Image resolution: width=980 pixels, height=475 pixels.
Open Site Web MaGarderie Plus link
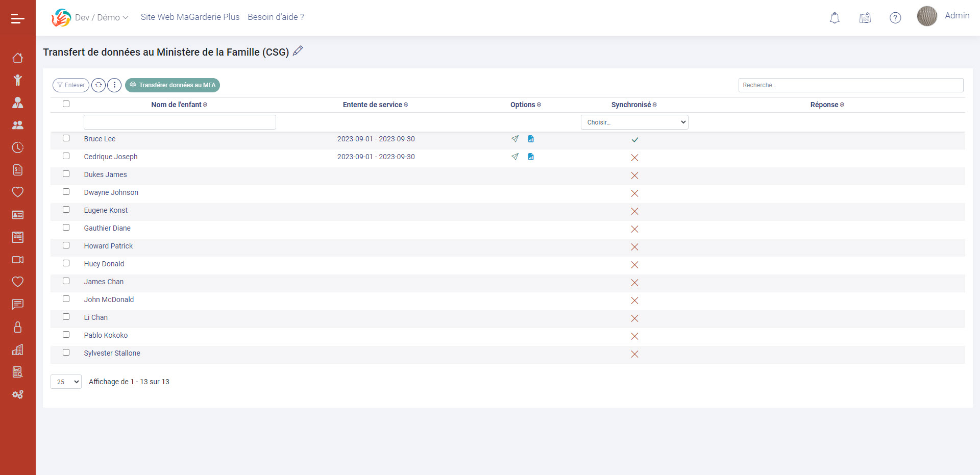(190, 17)
